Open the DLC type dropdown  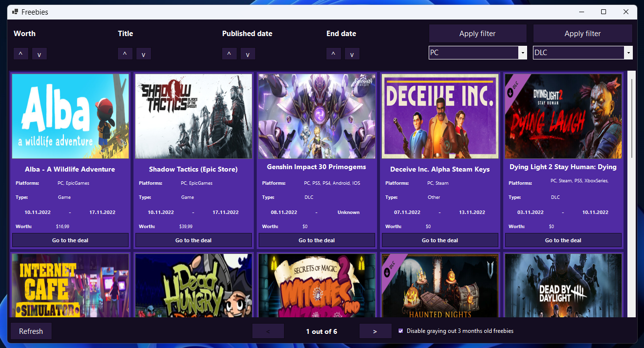point(628,53)
